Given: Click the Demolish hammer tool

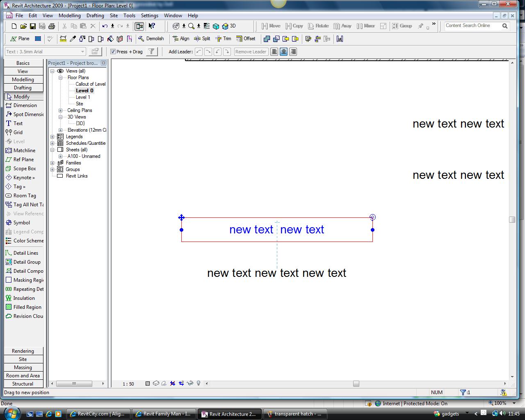Looking at the screenshot, I should tap(151, 39).
